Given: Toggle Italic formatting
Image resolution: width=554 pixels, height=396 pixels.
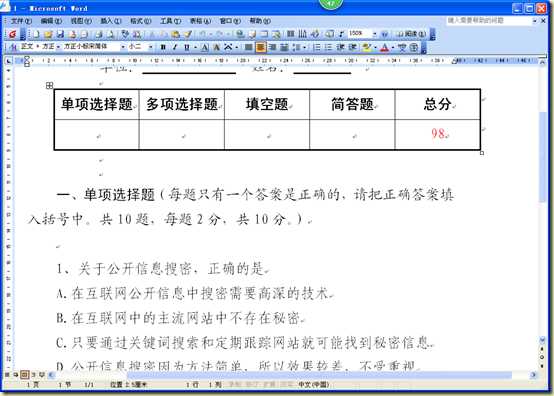Looking at the screenshot, I should (x=175, y=47).
